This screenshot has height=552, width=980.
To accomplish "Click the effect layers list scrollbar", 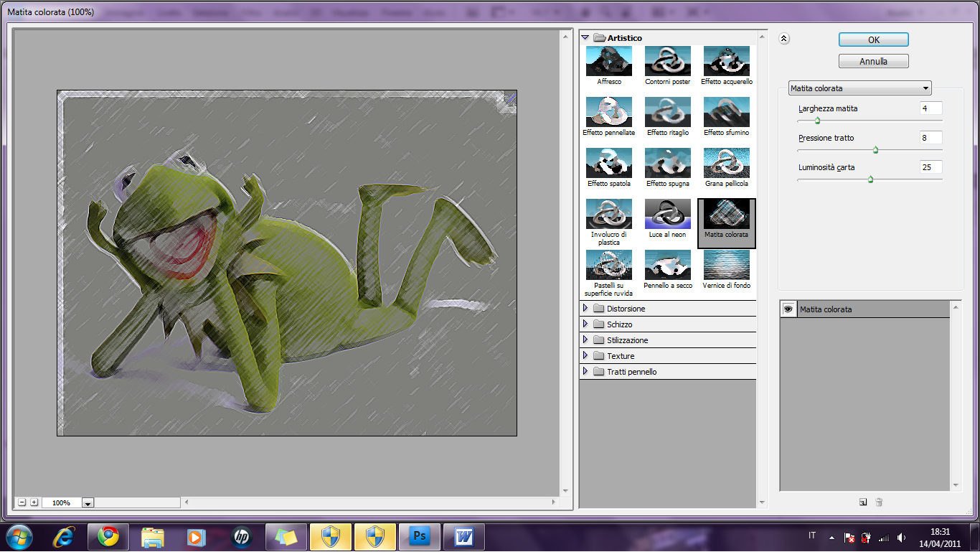I will point(956,396).
